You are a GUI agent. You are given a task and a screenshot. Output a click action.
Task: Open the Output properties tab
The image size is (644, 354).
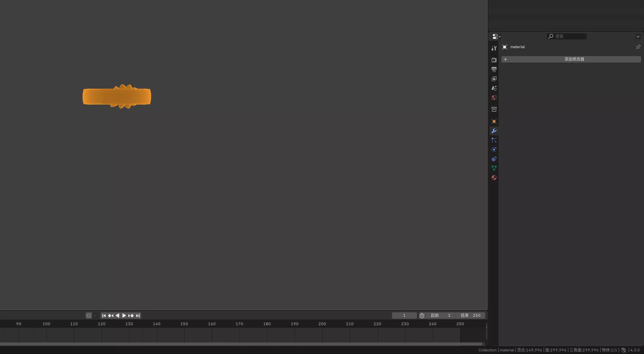tap(494, 69)
